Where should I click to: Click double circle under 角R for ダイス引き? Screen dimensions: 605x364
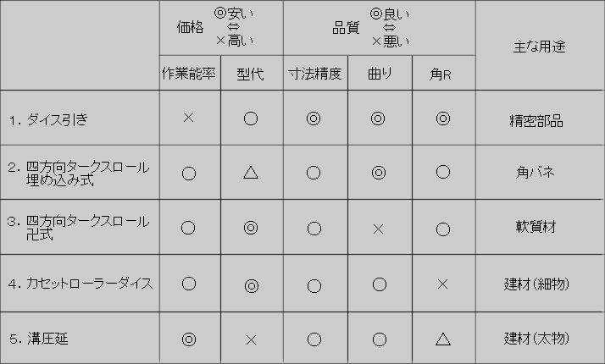(442, 119)
